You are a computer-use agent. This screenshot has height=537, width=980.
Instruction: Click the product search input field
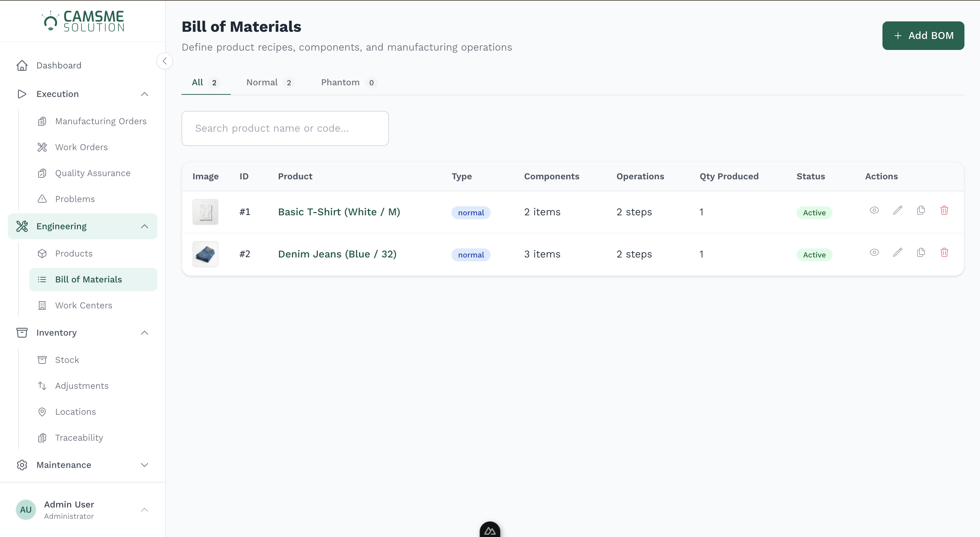(x=285, y=128)
